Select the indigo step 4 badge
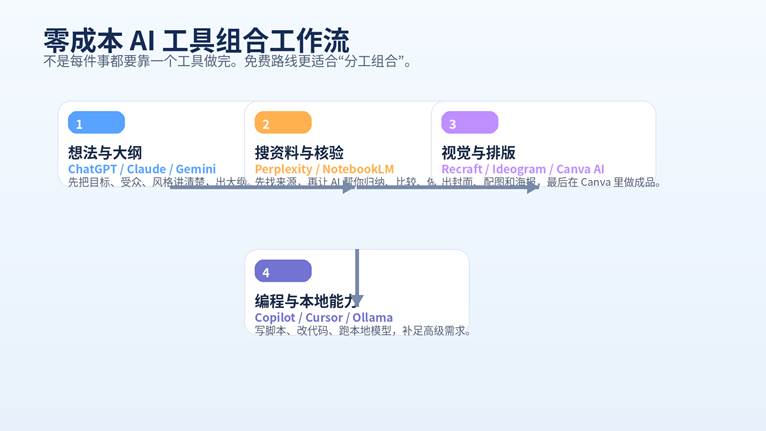This screenshot has width=766, height=431. 283,271
